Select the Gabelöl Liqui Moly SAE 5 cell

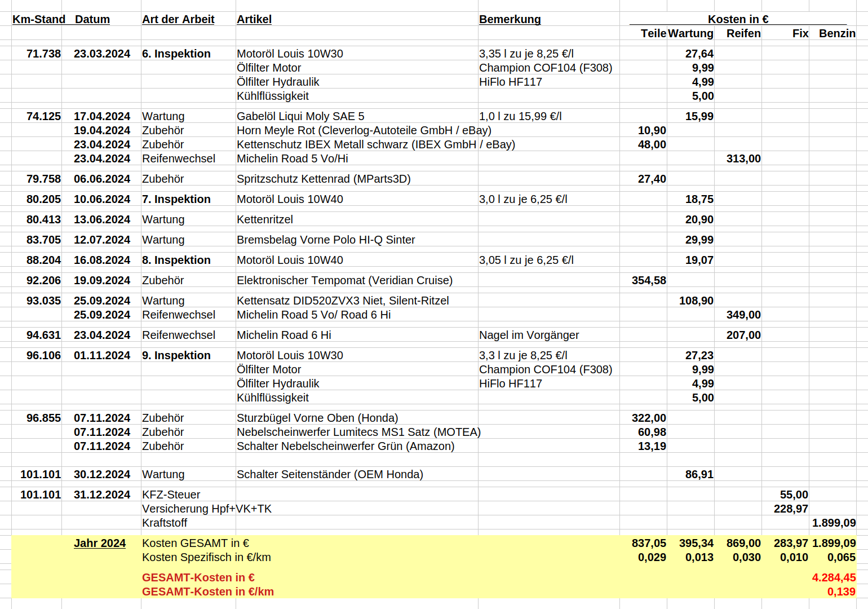coord(300,116)
